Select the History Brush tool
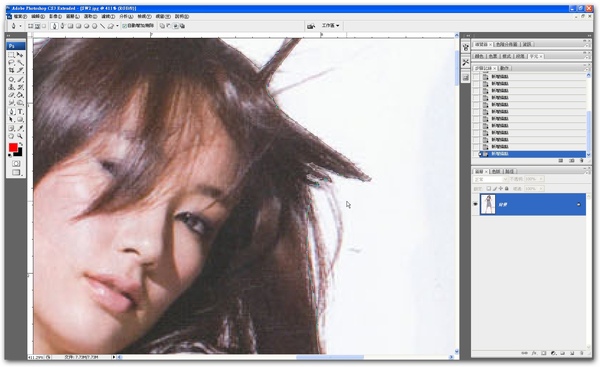The image size is (600, 367). pyautogui.click(x=20, y=87)
